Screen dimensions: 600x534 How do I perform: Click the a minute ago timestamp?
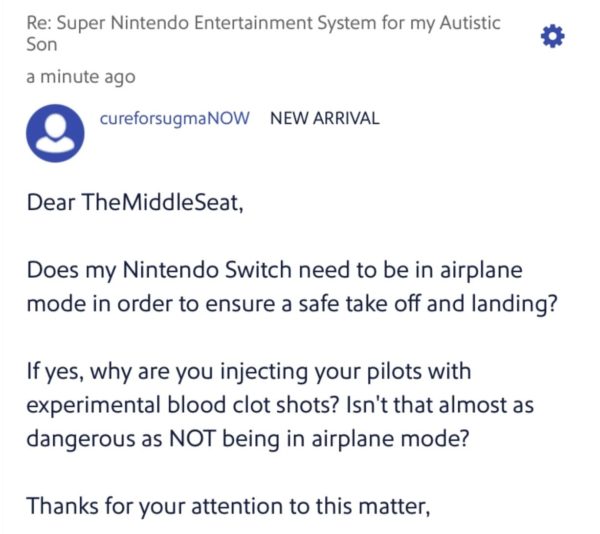click(x=81, y=77)
